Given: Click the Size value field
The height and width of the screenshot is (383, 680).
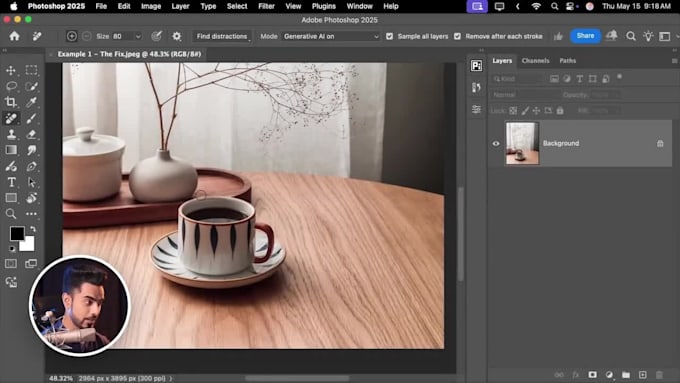Looking at the screenshot, I should 122,36.
